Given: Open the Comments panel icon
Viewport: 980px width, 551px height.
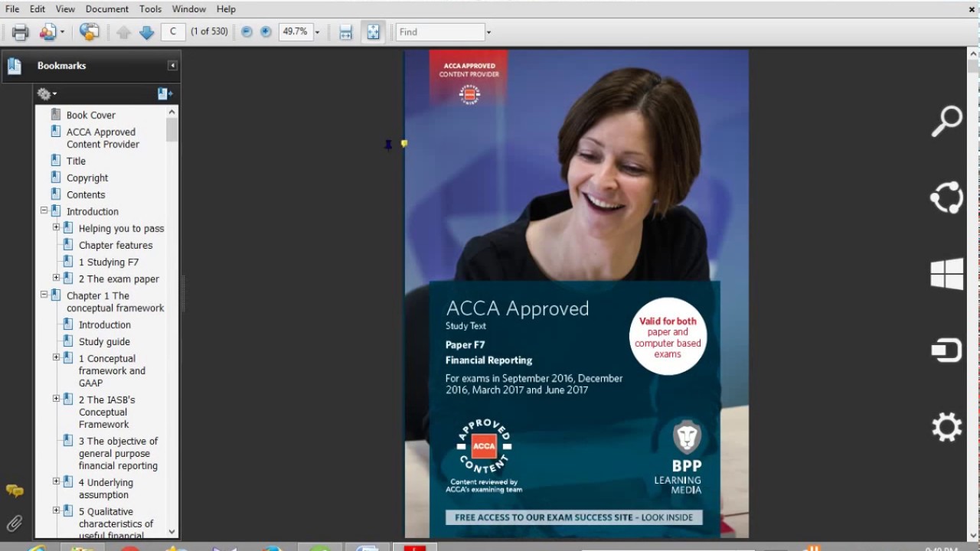Looking at the screenshot, I should click(x=15, y=491).
